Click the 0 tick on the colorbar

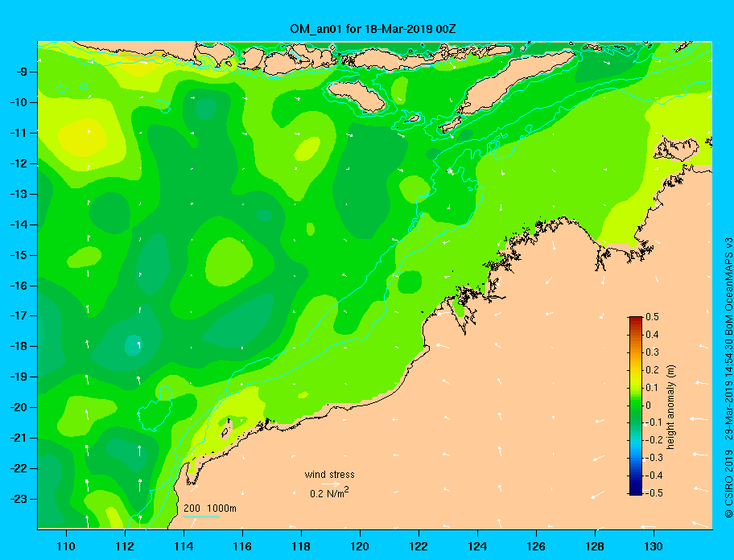tap(649, 406)
